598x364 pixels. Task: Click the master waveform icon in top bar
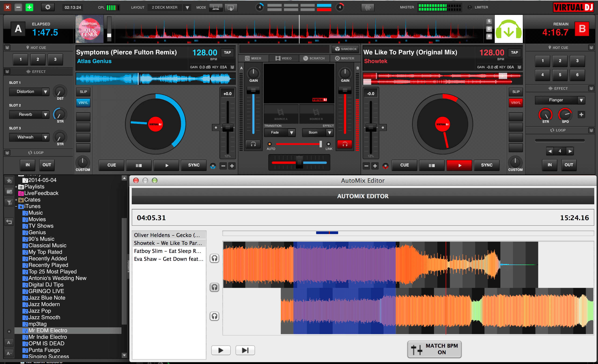368,7
